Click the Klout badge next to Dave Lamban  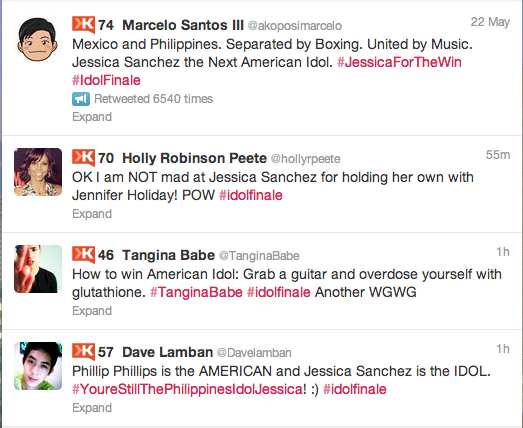point(83,352)
